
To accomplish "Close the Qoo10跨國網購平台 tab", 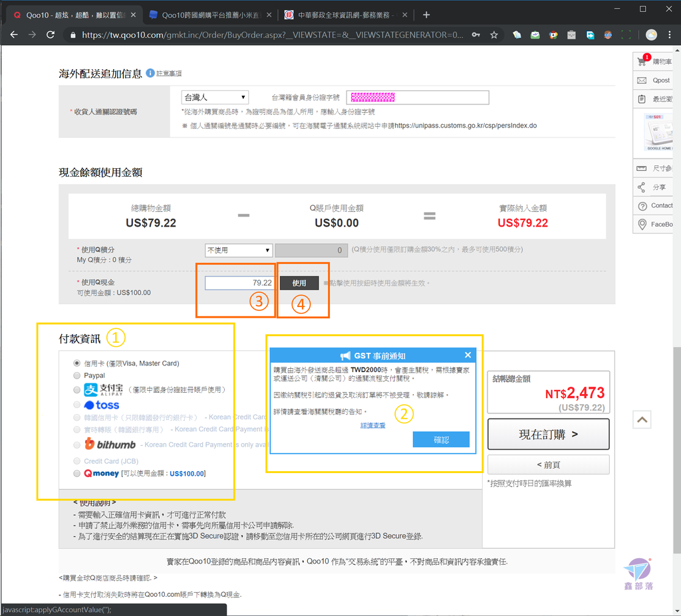I will pyautogui.click(x=269, y=15).
